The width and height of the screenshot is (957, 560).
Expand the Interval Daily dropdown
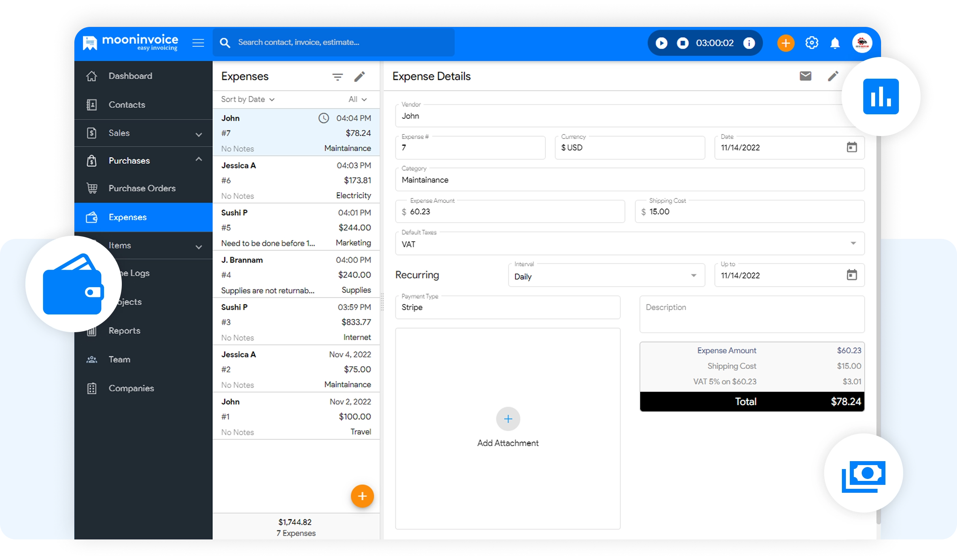pyautogui.click(x=693, y=276)
